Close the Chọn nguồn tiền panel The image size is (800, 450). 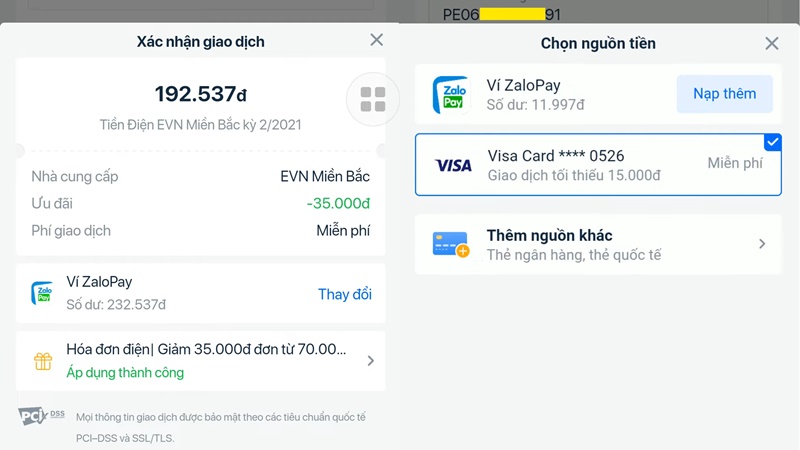(x=771, y=43)
